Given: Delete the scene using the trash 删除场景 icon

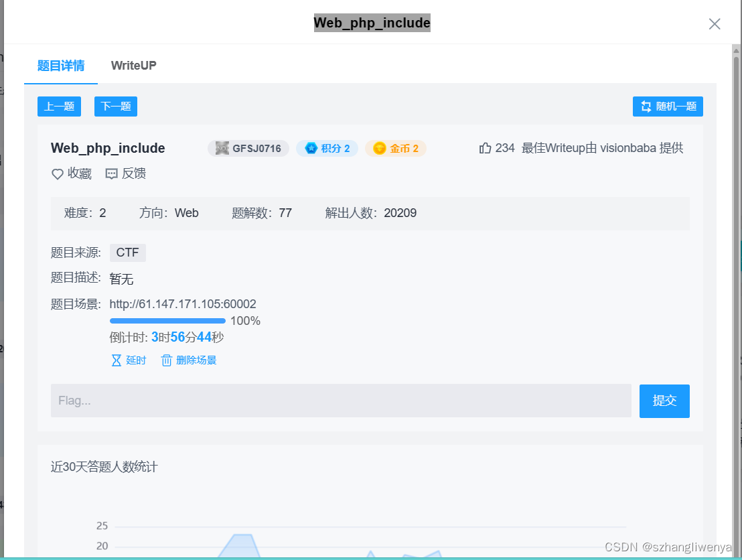Looking at the screenshot, I should 166,360.
